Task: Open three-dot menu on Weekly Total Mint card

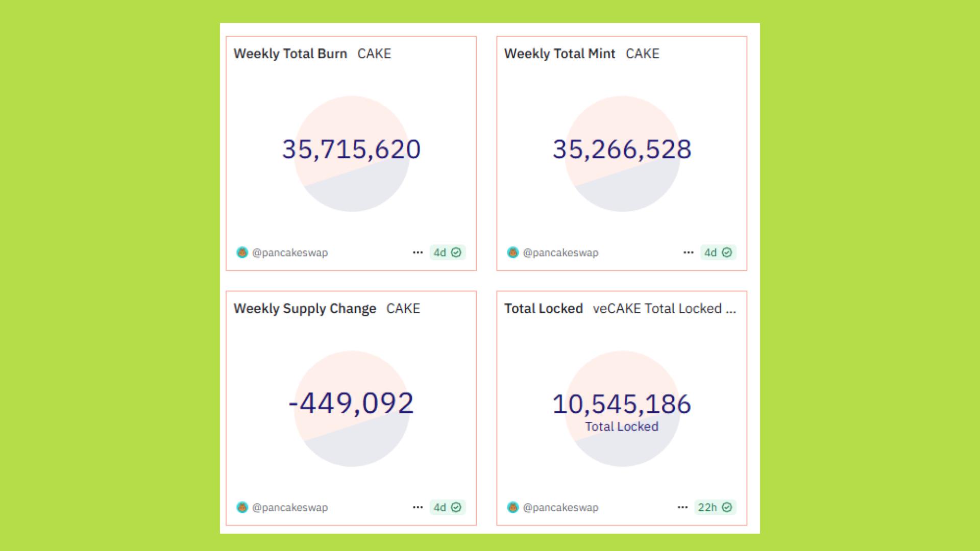Action: [x=688, y=253]
